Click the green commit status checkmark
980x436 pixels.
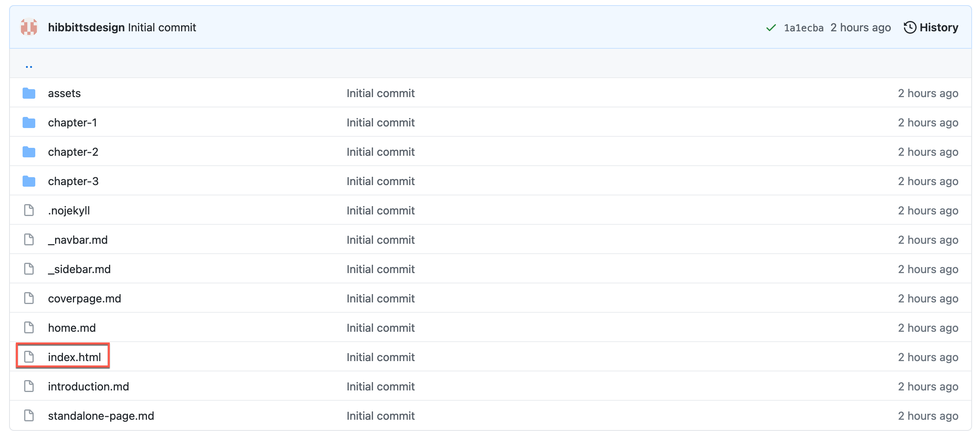(x=771, y=28)
